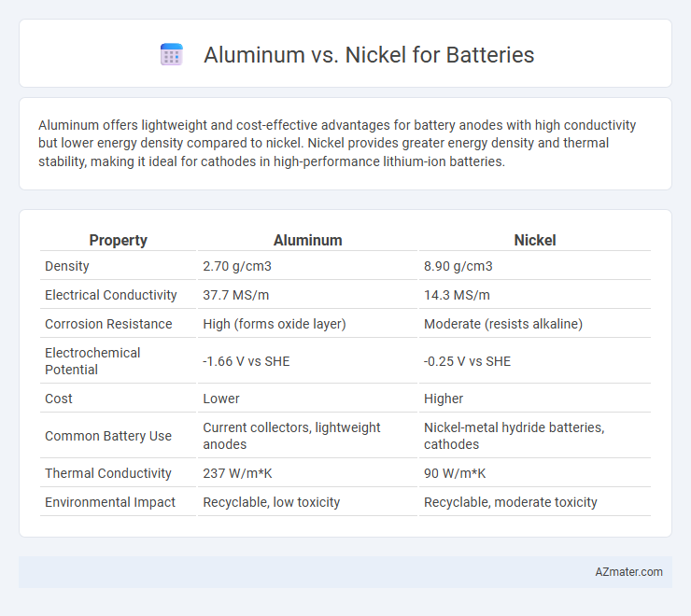The width and height of the screenshot is (691, 616).
Task: Click the 'Density' row label
Action: [67, 266]
